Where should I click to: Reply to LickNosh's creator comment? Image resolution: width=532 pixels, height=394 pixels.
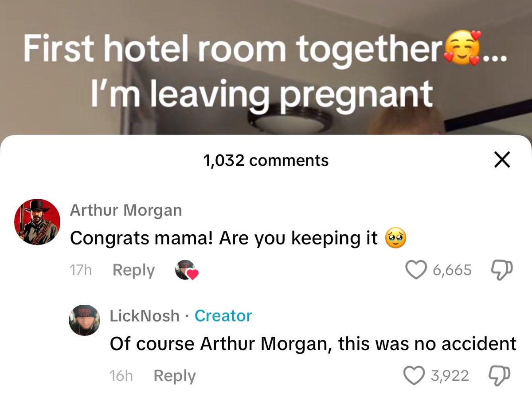(174, 375)
